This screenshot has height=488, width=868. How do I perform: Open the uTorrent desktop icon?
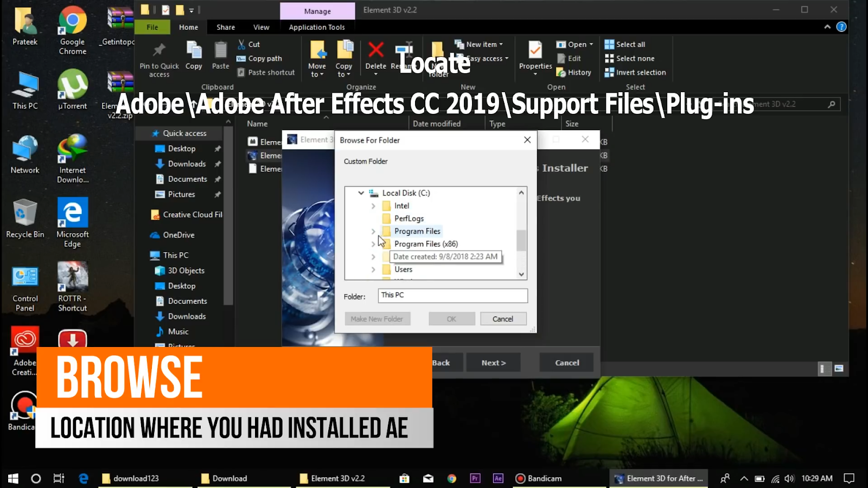(73, 89)
